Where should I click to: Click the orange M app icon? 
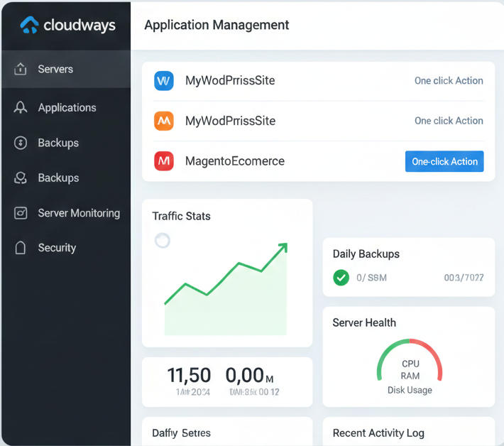[x=164, y=121]
